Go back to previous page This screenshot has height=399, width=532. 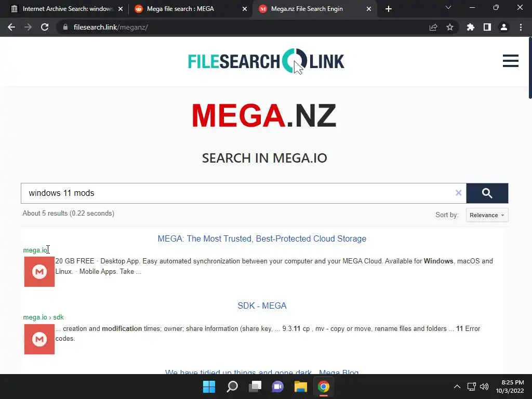pyautogui.click(x=11, y=27)
